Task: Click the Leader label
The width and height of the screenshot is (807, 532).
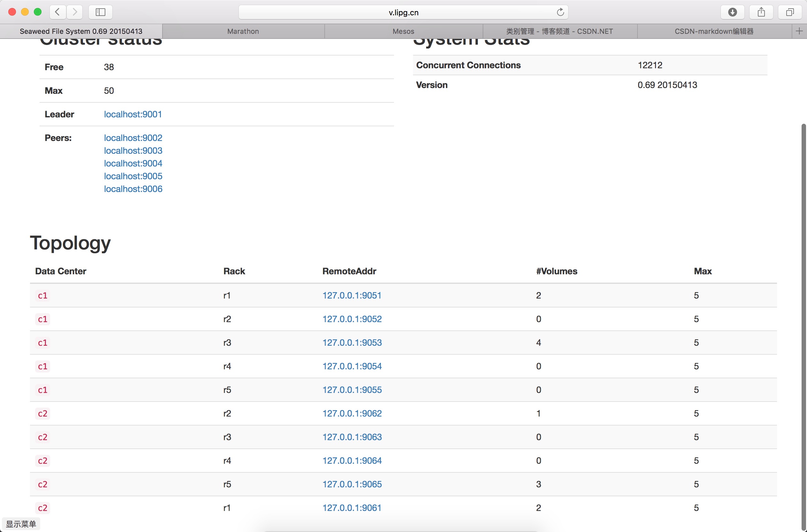Action: (x=59, y=114)
